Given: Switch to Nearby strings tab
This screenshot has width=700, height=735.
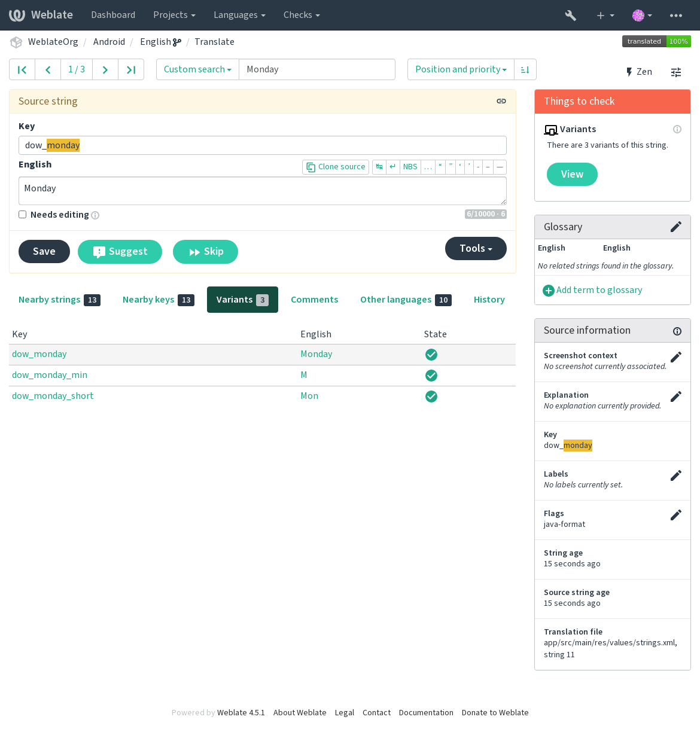Looking at the screenshot, I should point(59,300).
